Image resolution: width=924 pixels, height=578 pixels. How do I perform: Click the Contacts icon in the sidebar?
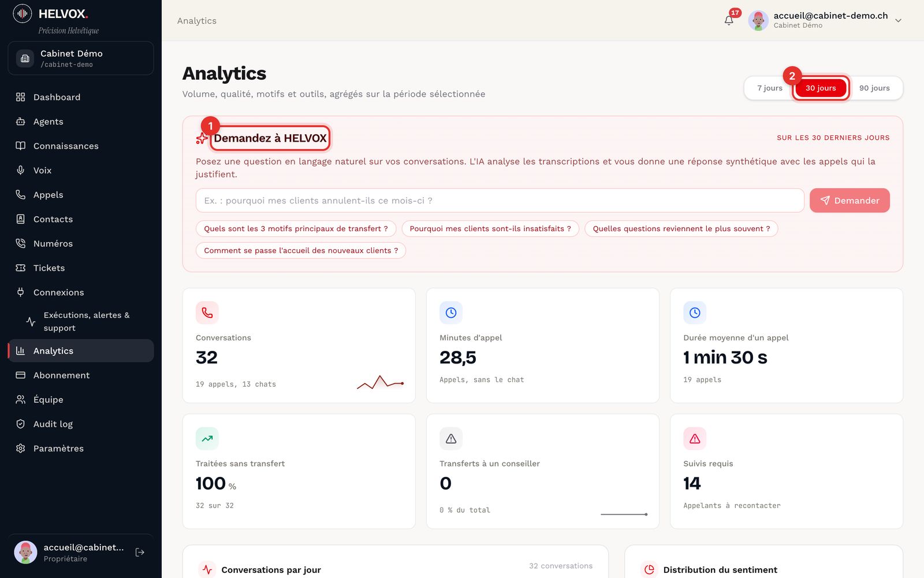[21, 219]
